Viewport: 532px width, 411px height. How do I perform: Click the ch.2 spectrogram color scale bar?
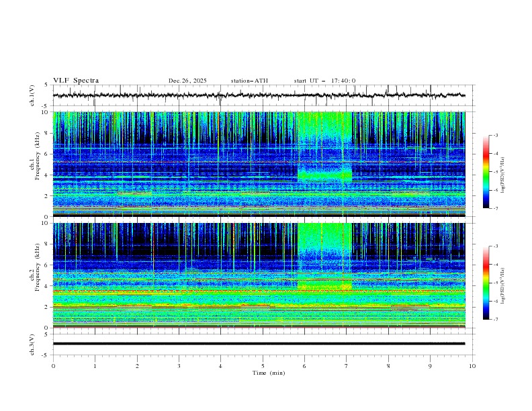point(486,283)
